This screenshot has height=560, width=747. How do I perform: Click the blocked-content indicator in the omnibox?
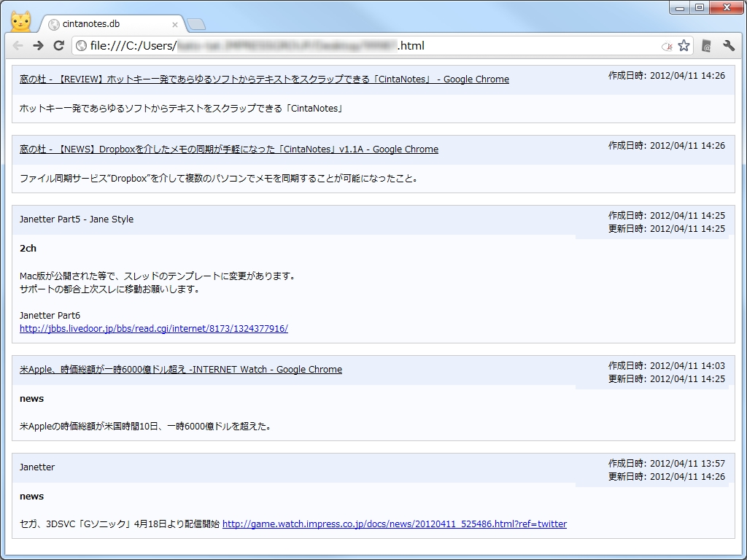coord(667,45)
